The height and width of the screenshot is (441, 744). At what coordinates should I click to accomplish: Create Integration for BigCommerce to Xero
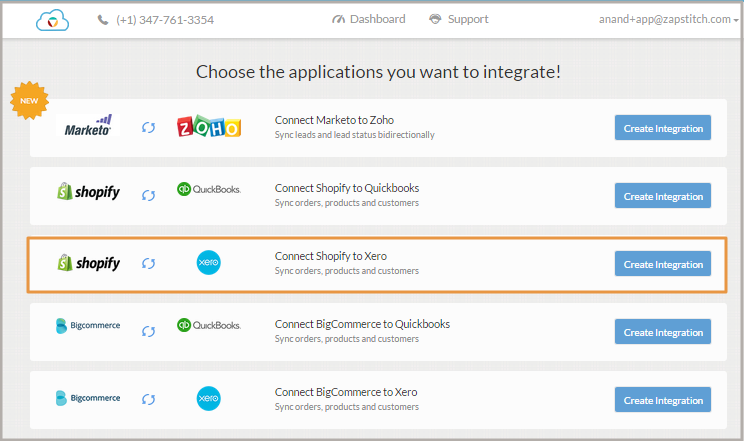click(663, 400)
